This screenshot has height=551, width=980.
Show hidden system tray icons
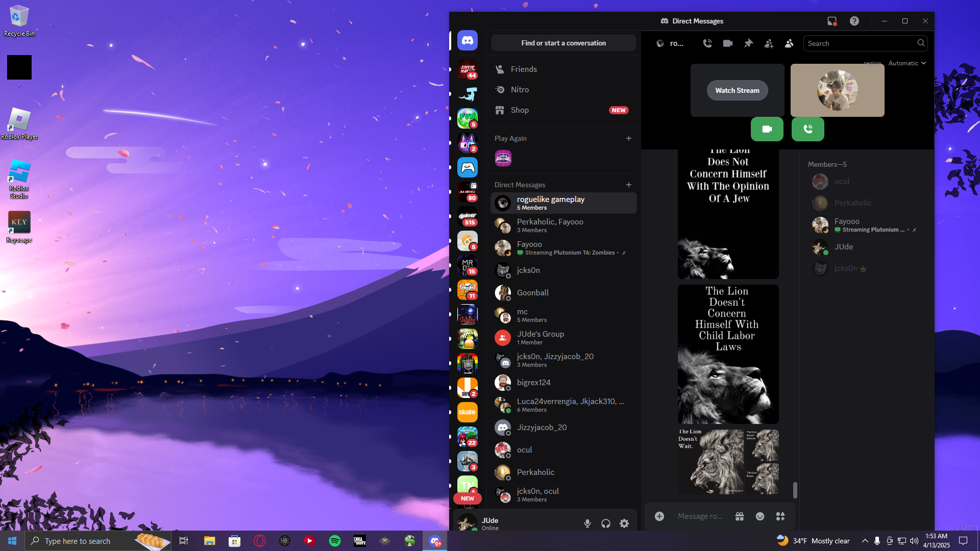(865, 541)
